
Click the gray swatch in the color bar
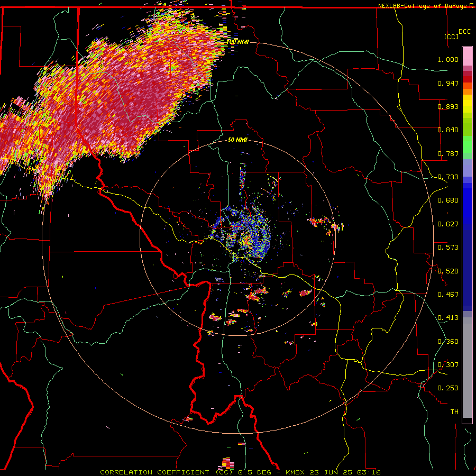(467, 368)
